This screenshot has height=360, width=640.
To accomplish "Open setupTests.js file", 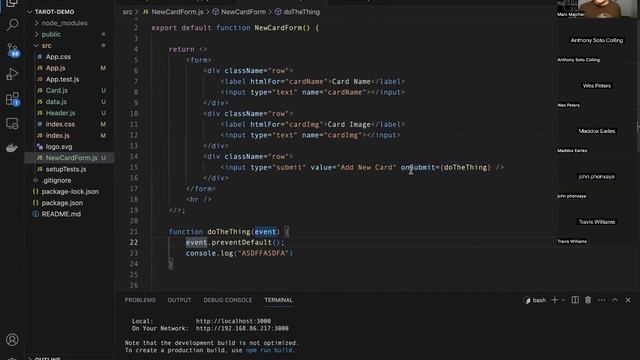I will click(66, 169).
